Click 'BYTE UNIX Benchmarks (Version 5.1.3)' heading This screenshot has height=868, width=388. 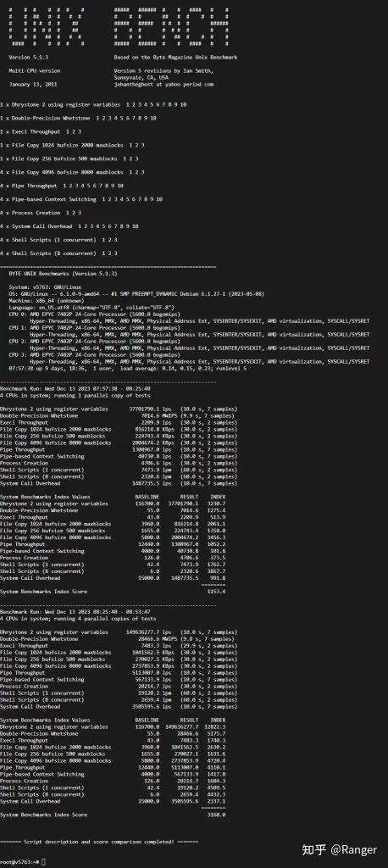63,274
